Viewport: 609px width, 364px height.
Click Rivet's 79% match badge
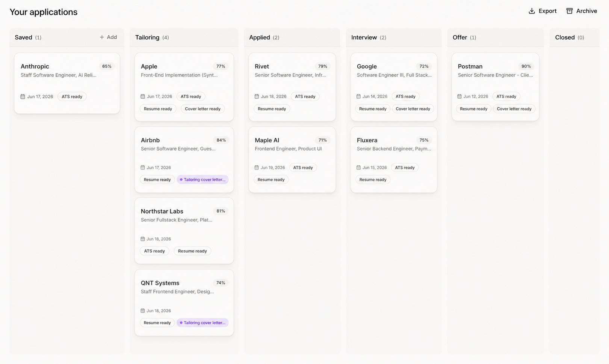pos(323,66)
